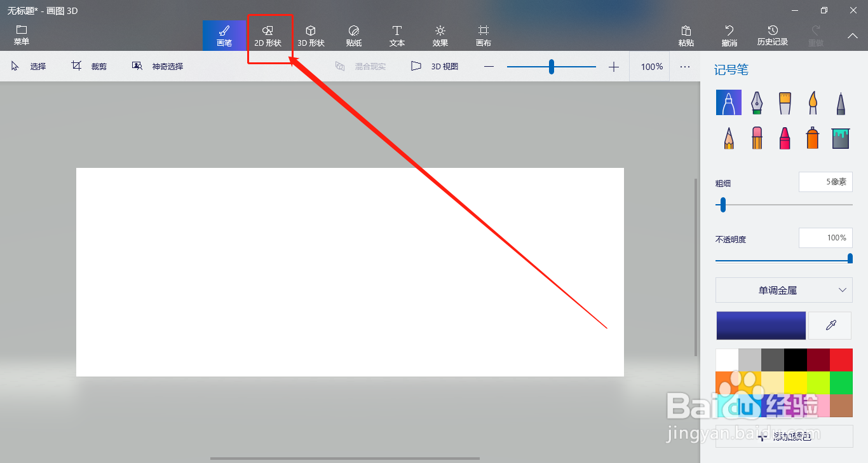Open the 2D 形状 tab
868x463 pixels.
[x=268, y=36]
